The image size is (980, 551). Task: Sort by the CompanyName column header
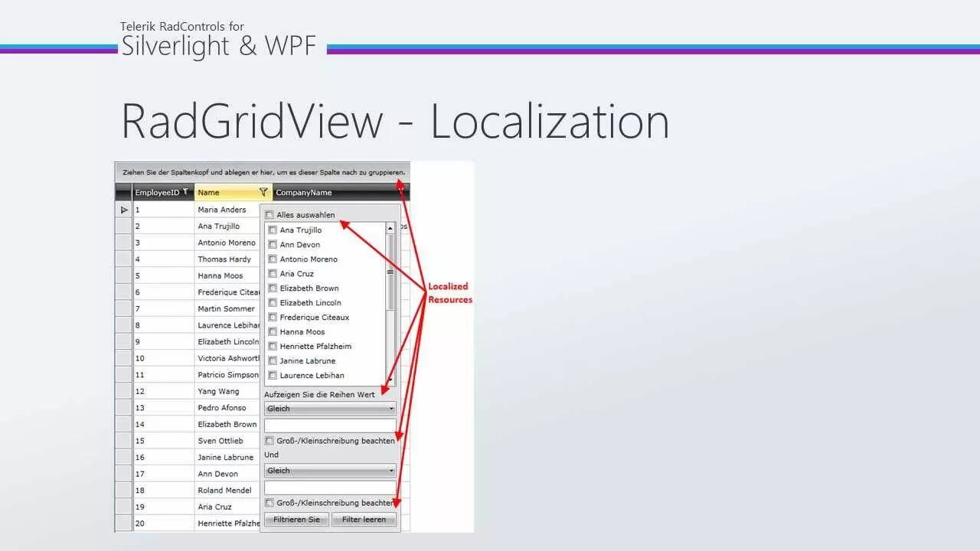pyautogui.click(x=304, y=192)
